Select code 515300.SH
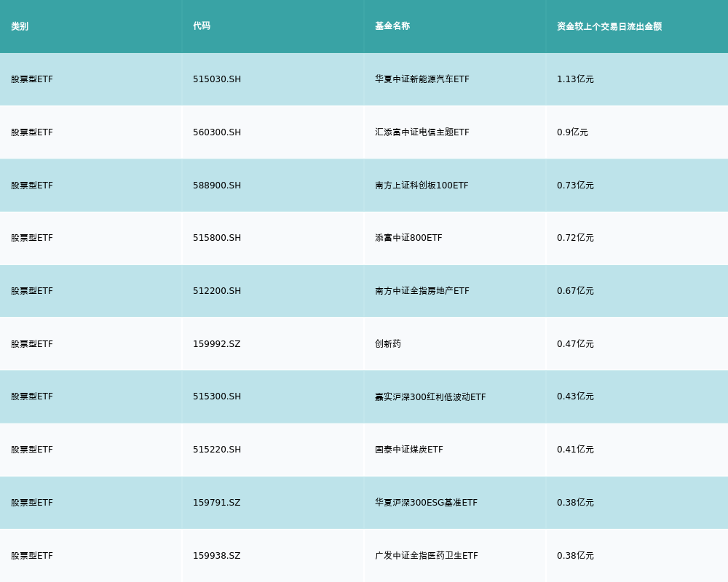 point(217,396)
